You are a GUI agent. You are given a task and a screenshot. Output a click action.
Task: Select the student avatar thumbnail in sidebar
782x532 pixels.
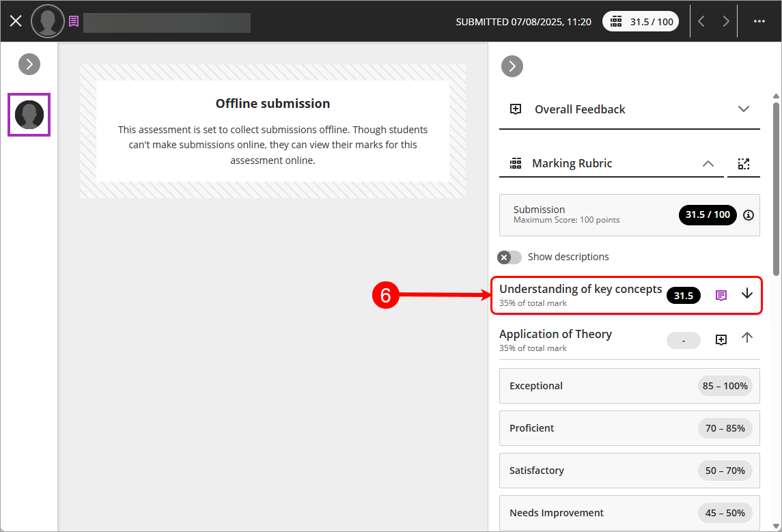29,115
